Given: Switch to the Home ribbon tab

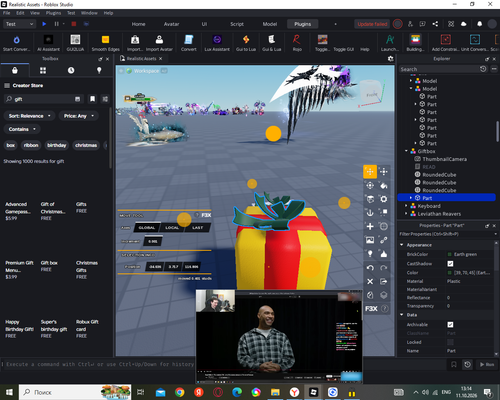Looking at the screenshot, I should [x=138, y=24].
